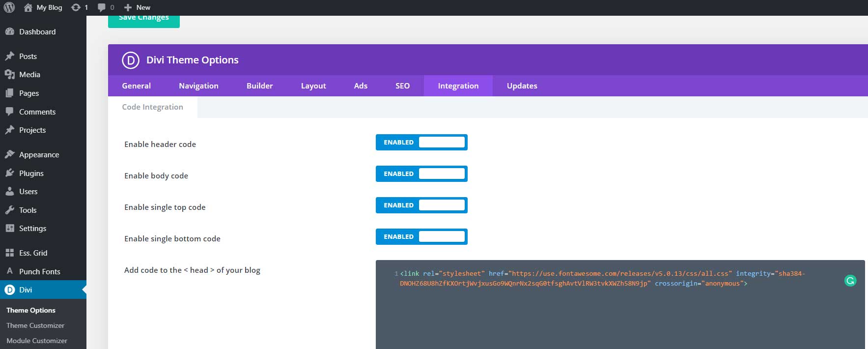Click the "Divi Theme Options" heading

click(193, 60)
